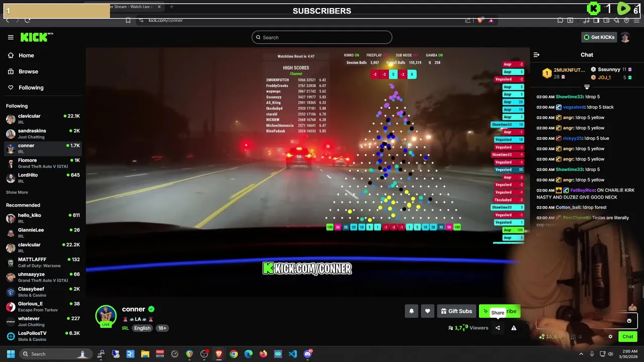The image size is (644, 362).
Task: Open a new browser tab with plus
Action: (x=172, y=7)
